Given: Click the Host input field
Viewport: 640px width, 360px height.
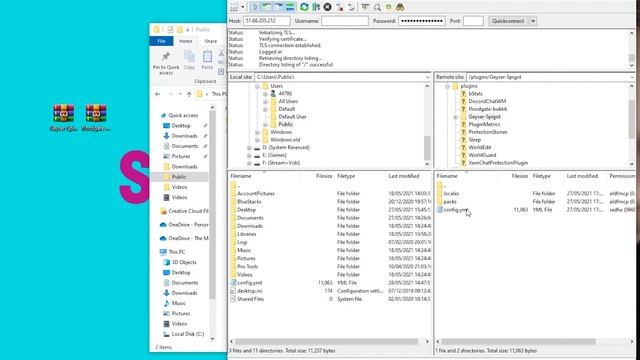Looking at the screenshot, I should coord(267,21).
